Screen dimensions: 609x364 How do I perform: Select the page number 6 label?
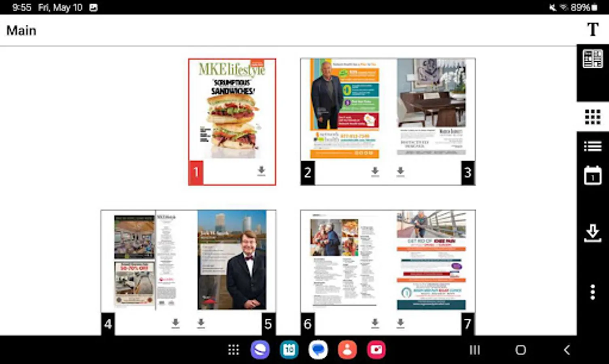(x=308, y=324)
